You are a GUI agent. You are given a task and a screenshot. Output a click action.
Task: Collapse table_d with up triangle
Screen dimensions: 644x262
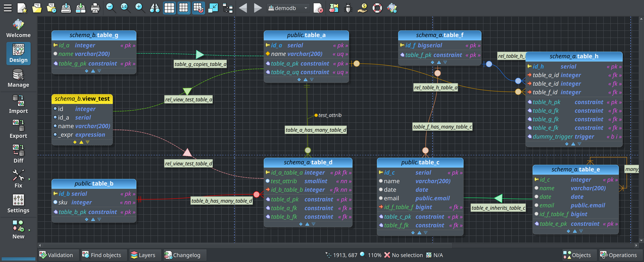click(307, 224)
